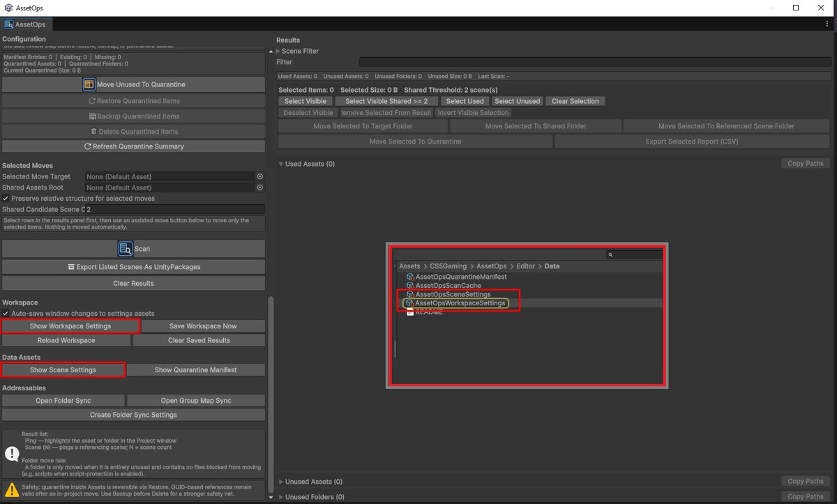This screenshot has height=504, width=837.
Task: Click Select Unused button
Action: click(x=518, y=101)
